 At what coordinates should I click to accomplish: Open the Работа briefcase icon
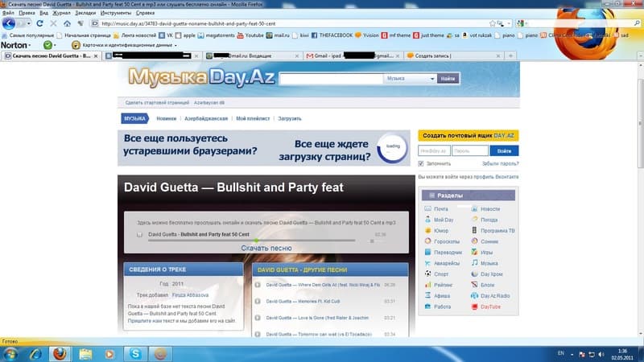pos(427,306)
